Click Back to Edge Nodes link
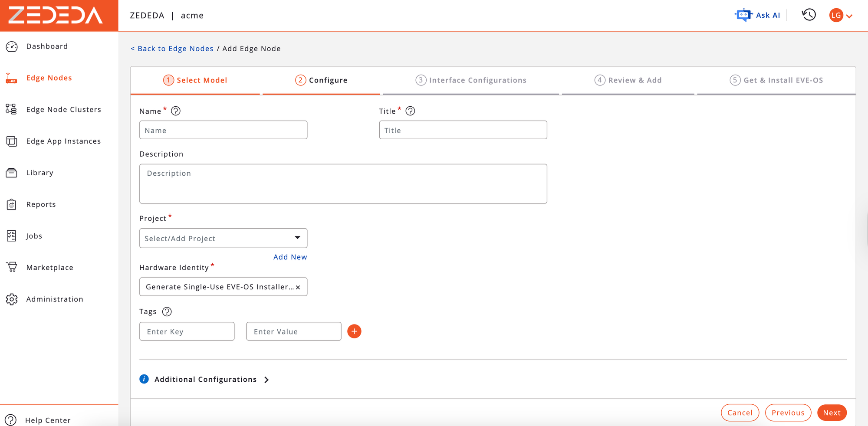 click(172, 49)
